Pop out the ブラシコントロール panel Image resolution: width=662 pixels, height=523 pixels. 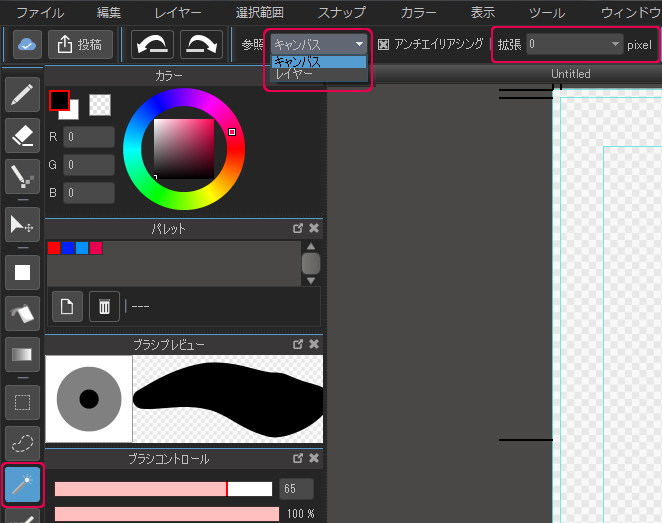pyautogui.click(x=298, y=458)
